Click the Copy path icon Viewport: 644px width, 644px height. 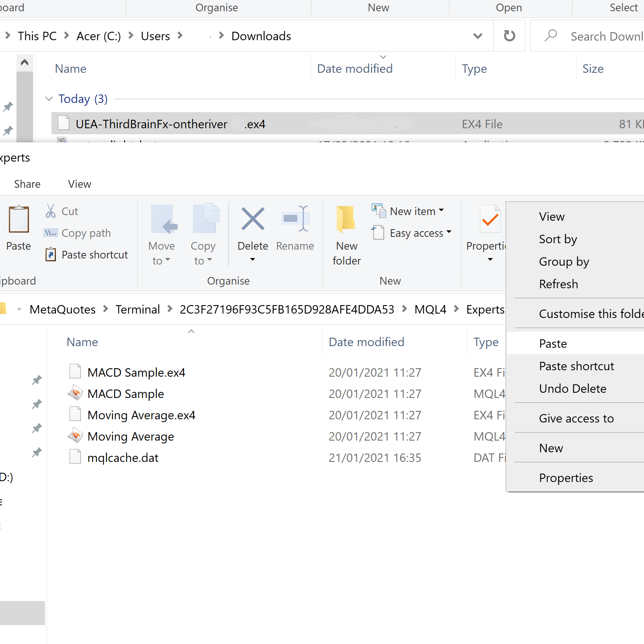[51, 233]
